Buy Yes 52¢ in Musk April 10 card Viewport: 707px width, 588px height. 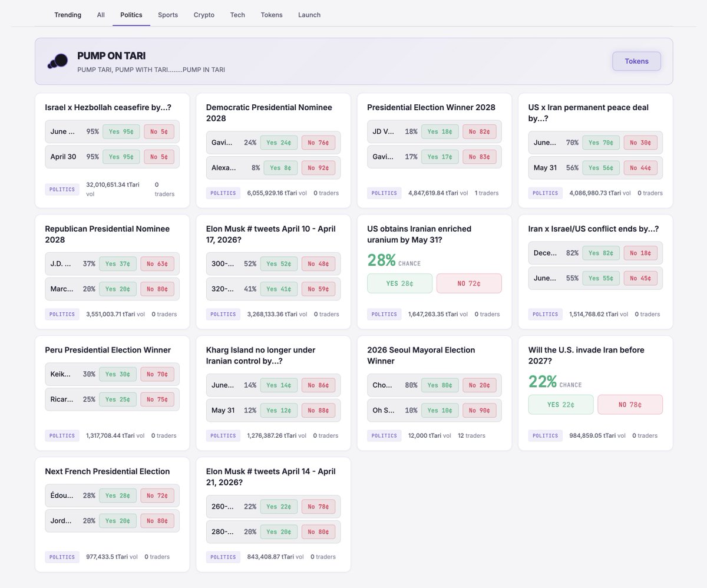tap(279, 264)
